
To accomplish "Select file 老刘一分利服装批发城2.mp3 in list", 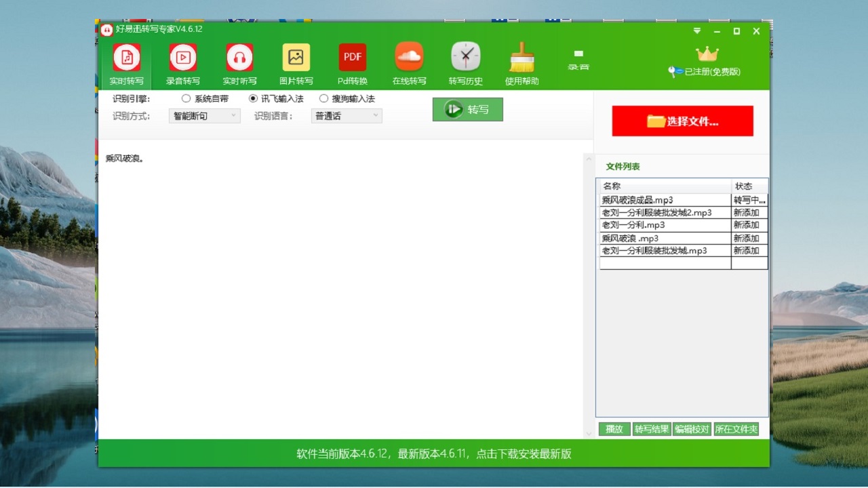I will [x=665, y=213].
